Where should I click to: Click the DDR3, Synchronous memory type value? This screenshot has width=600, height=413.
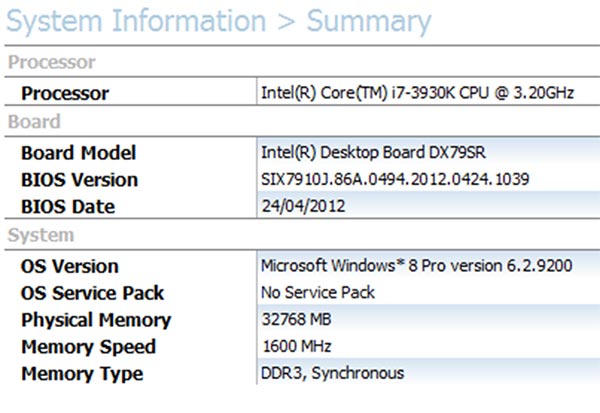coord(333,374)
